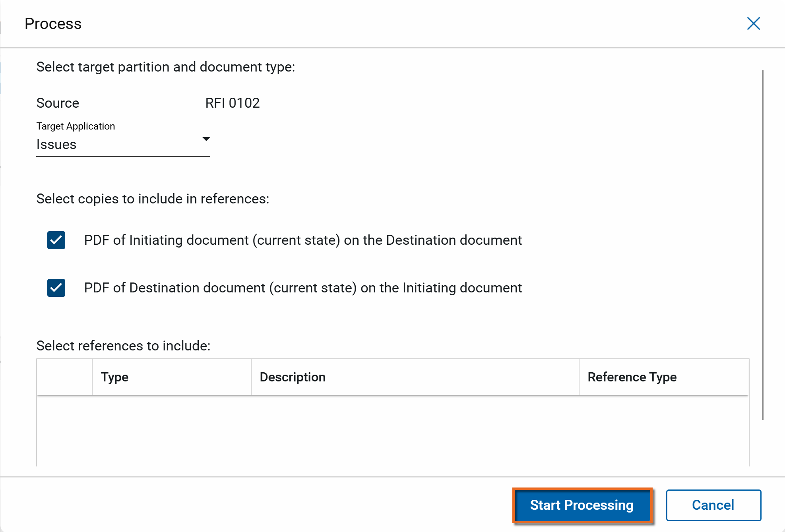This screenshot has height=532, width=785.
Task: Click the dialog's vertical scrollbar
Action: (762, 244)
